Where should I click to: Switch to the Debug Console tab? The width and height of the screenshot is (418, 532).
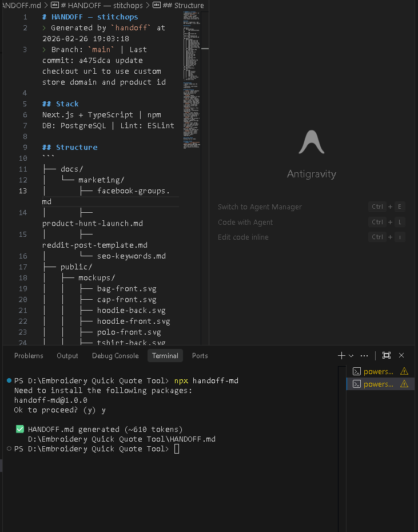pos(116,356)
